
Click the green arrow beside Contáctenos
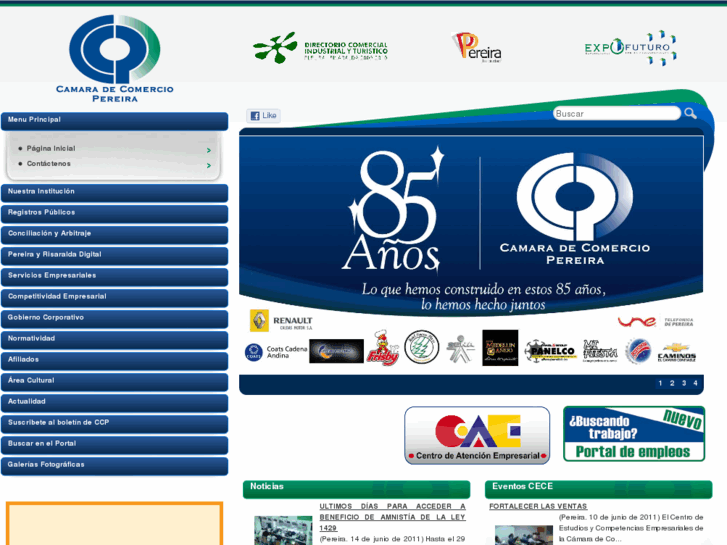(x=209, y=166)
